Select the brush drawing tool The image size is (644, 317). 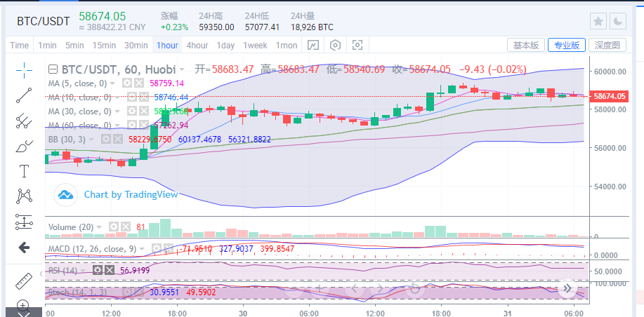[x=25, y=146]
